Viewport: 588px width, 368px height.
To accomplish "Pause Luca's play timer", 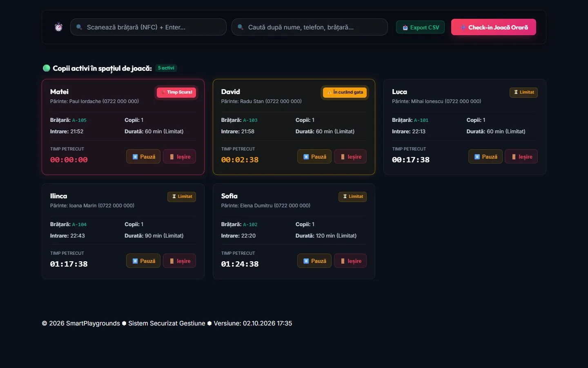I will click(486, 157).
